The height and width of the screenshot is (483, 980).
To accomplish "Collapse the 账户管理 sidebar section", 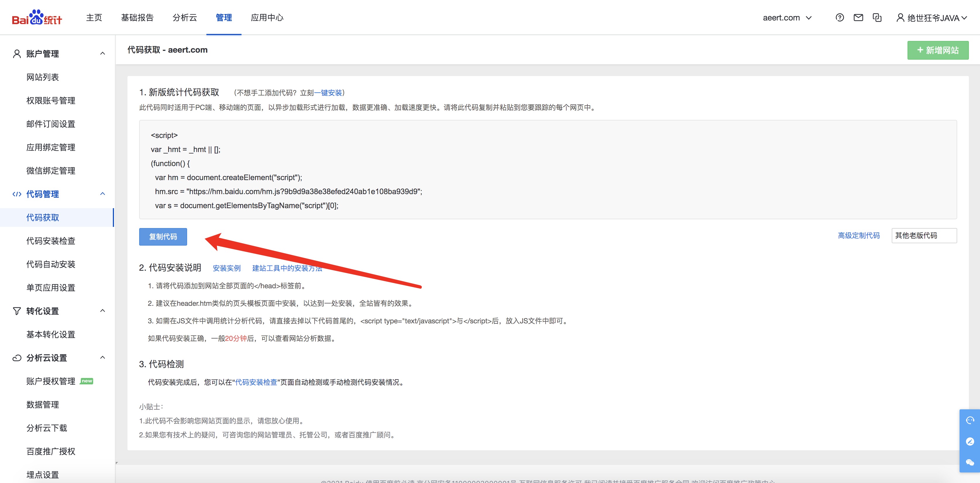I will pos(102,54).
